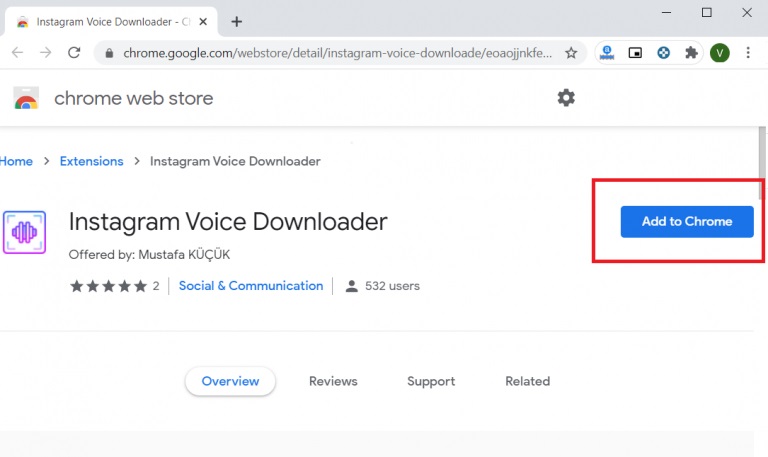Image resolution: width=768 pixels, height=457 pixels.
Task: Close the Instagram Voice Downloader tab
Action: click(205, 21)
